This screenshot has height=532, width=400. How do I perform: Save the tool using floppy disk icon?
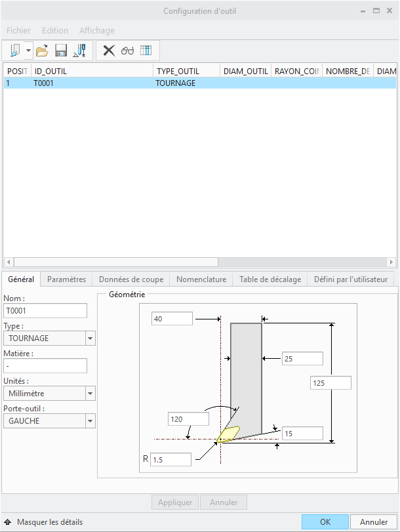[x=61, y=51]
